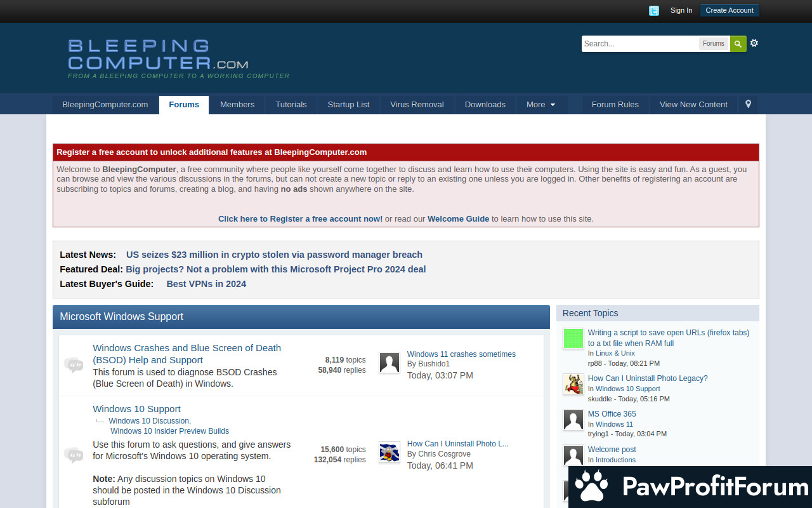812x508 pixels.
Task: Open Windows 10 Support forum
Action: pyautogui.click(x=136, y=409)
